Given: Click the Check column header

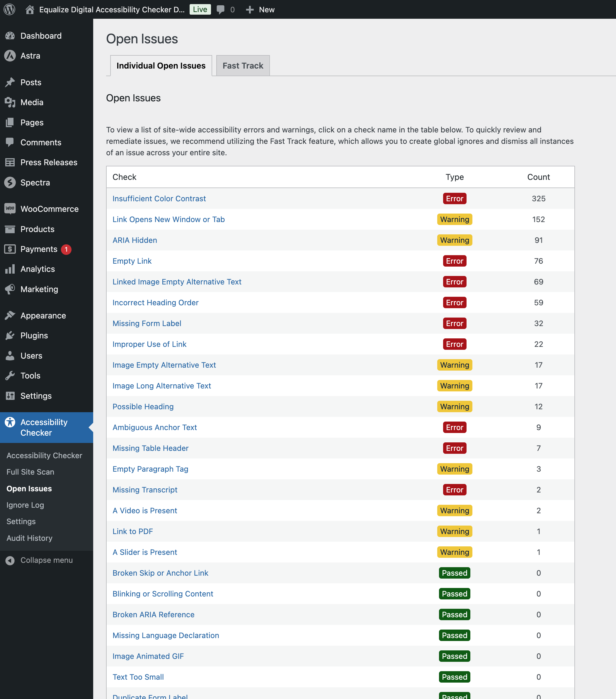Looking at the screenshot, I should (125, 177).
